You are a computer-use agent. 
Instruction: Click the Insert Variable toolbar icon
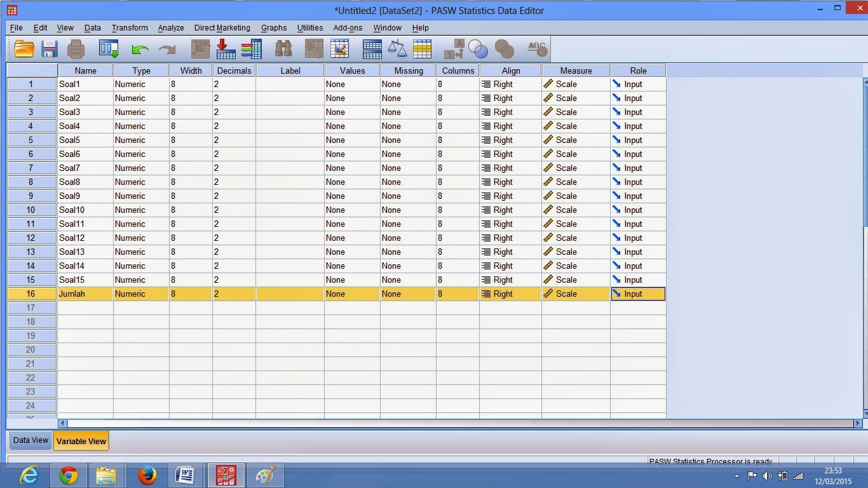click(340, 49)
